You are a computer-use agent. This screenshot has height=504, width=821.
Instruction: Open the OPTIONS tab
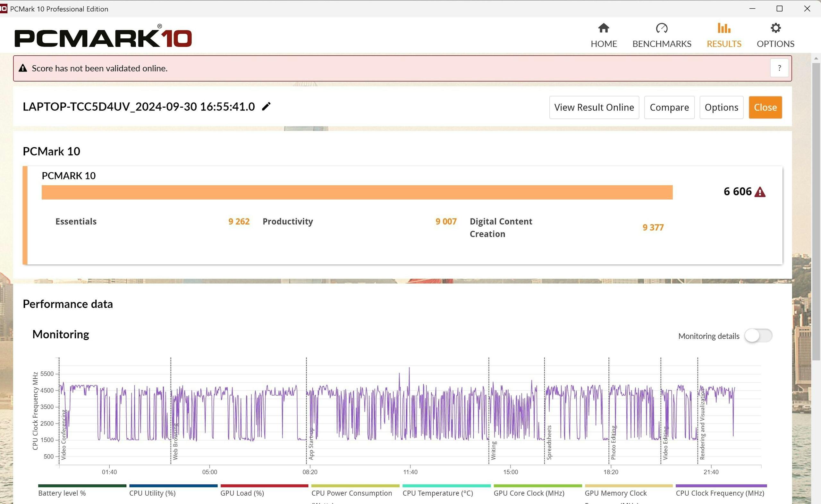click(x=775, y=36)
